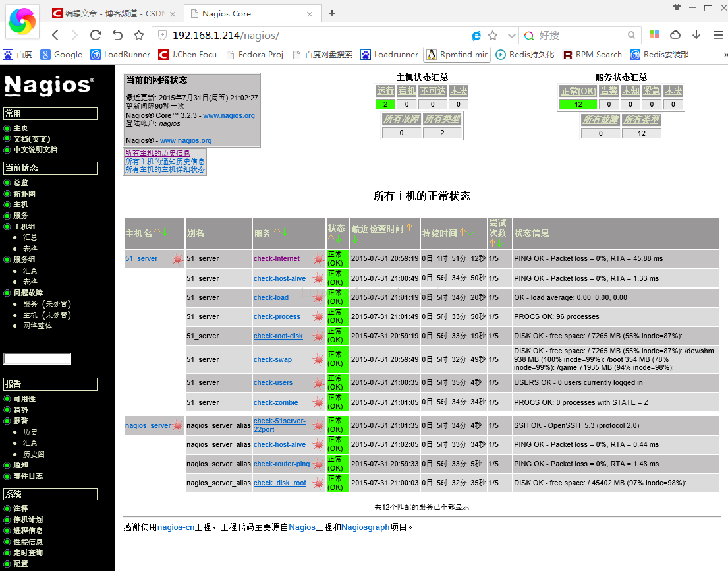728x571 pixels.
Task: Open the check-host-alive service for 51_server
Action: pos(279,278)
